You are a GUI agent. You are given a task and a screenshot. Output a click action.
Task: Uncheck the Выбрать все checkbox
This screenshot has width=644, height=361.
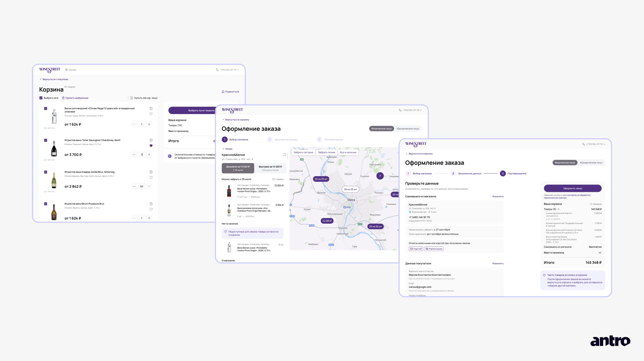click(x=41, y=98)
